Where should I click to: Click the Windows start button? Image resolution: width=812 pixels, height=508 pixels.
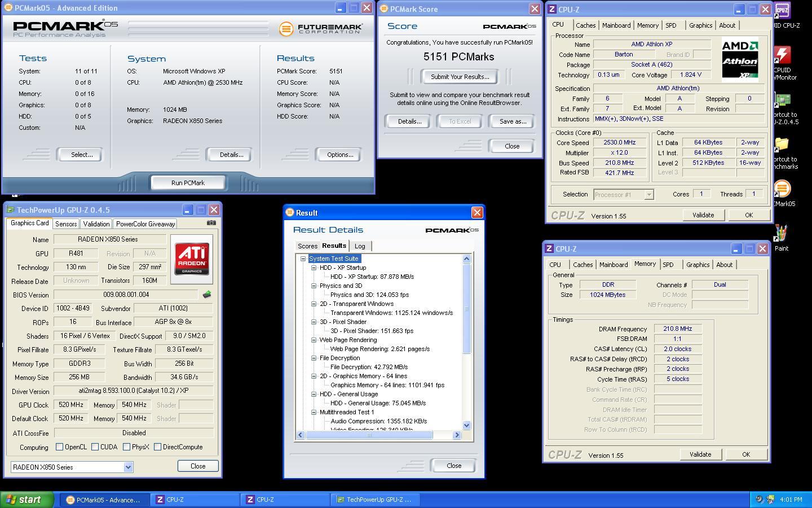click(x=27, y=500)
